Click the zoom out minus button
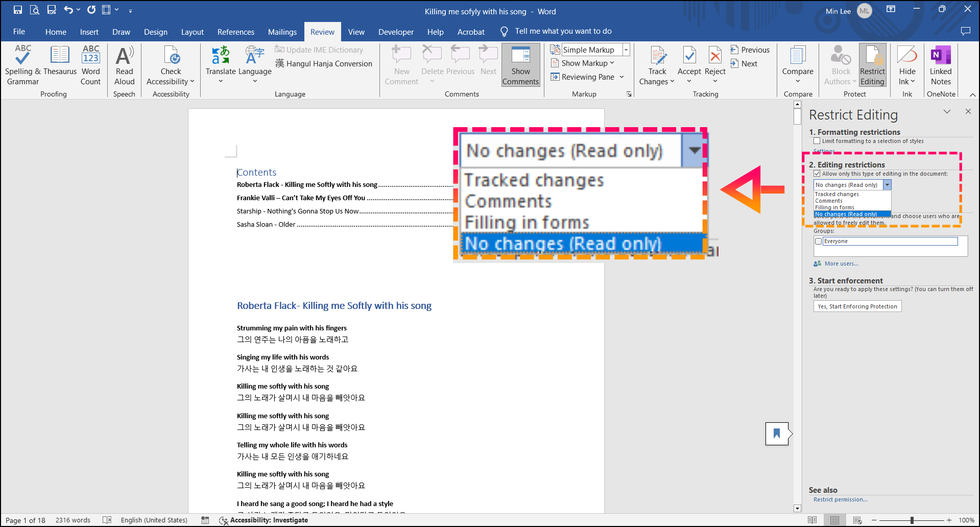980x527 pixels. tap(874, 520)
